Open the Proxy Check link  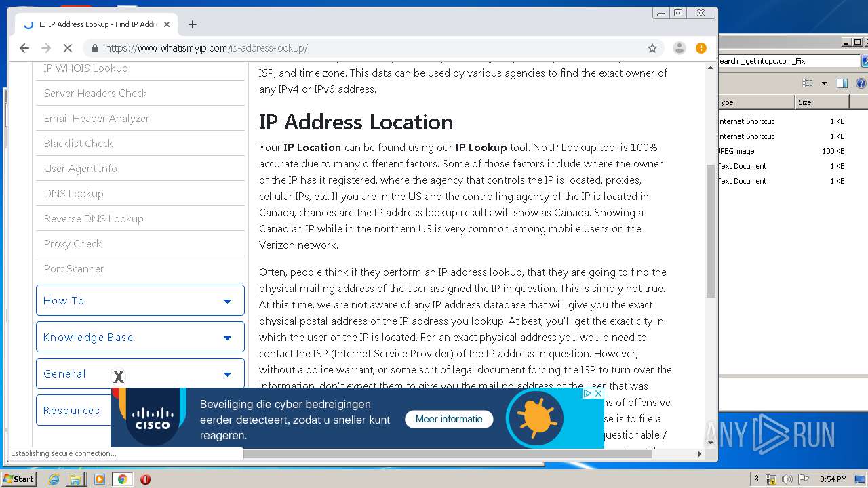point(73,243)
